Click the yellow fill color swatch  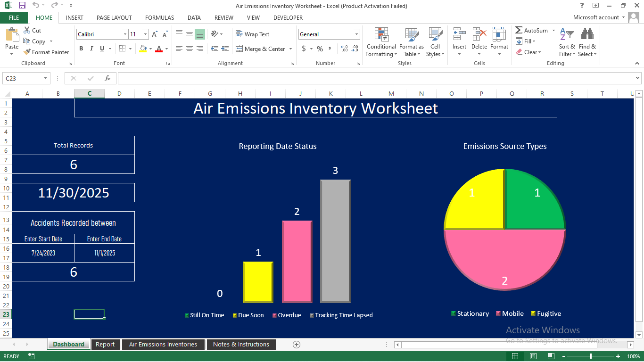click(143, 49)
